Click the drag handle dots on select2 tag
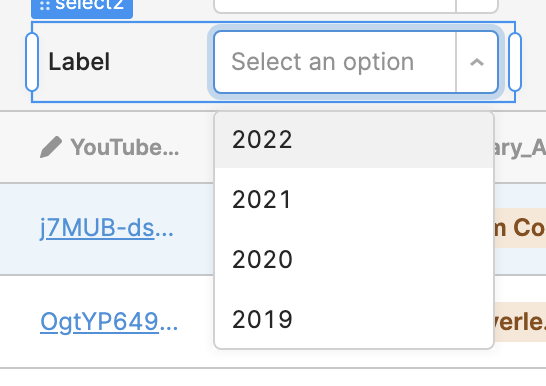Viewport: 546px width, 386px height. point(45,5)
